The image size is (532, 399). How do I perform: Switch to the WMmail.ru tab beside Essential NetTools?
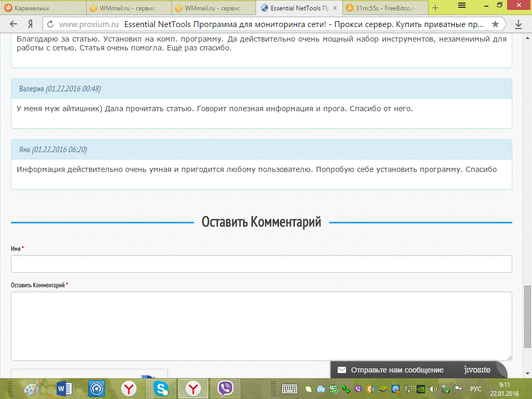point(214,8)
